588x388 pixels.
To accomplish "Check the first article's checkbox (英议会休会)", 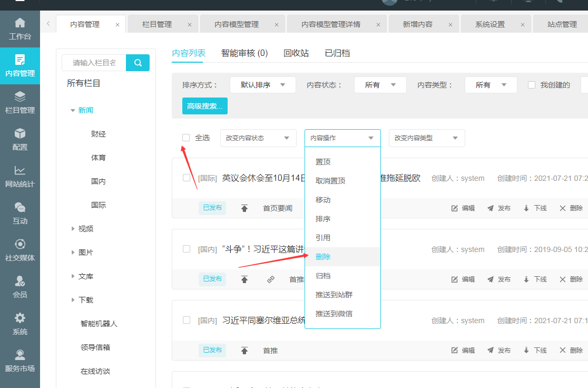I will tap(187, 178).
